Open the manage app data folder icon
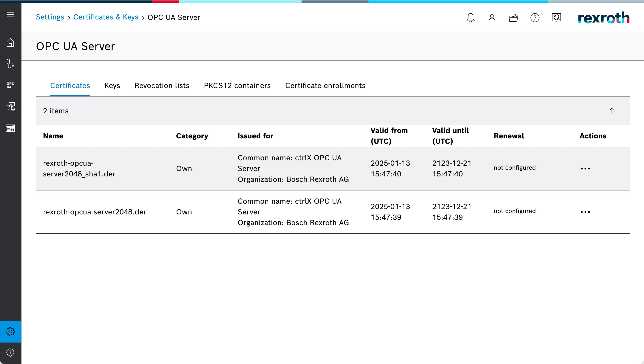Viewport: 644px width, 364px height. click(x=513, y=18)
